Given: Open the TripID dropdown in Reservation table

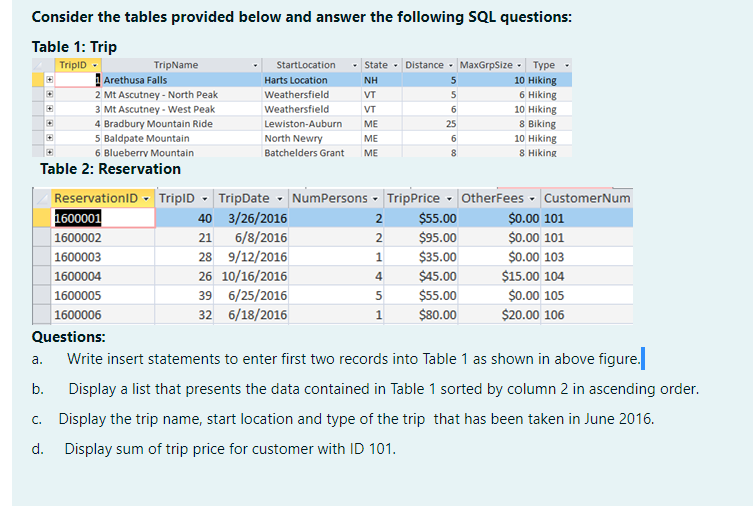Looking at the screenshot, I should click(205, 199).
